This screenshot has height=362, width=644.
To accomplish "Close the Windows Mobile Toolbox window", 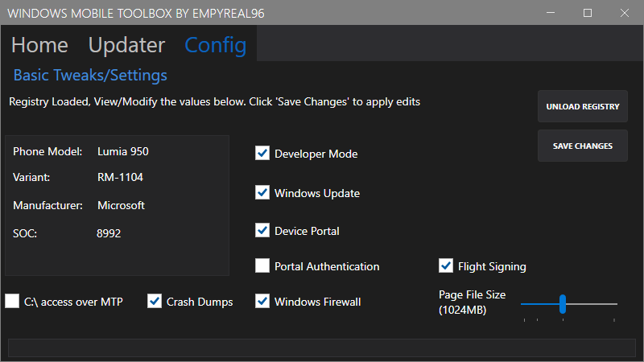I will click(x=625, y=13).
